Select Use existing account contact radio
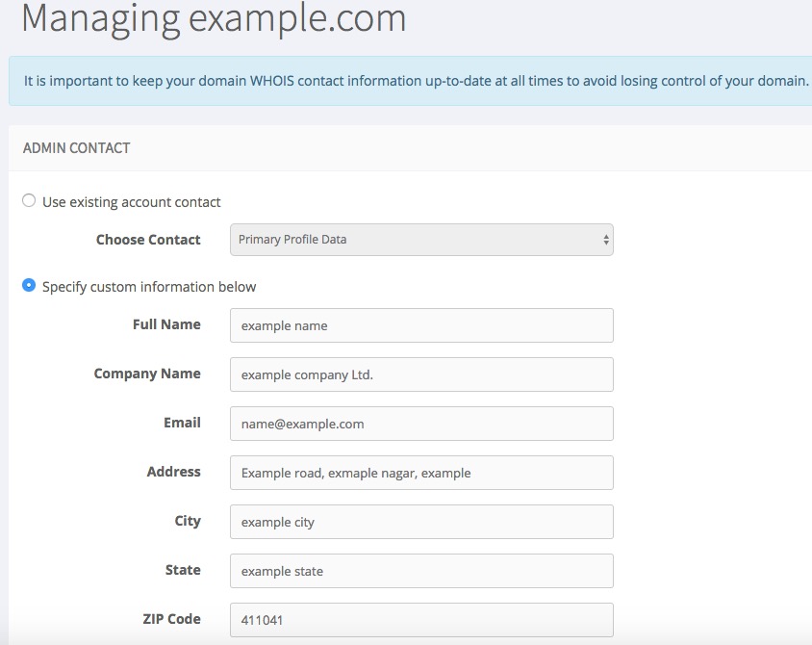The height and width of the screenshot is (645, 812). [29, 200]
